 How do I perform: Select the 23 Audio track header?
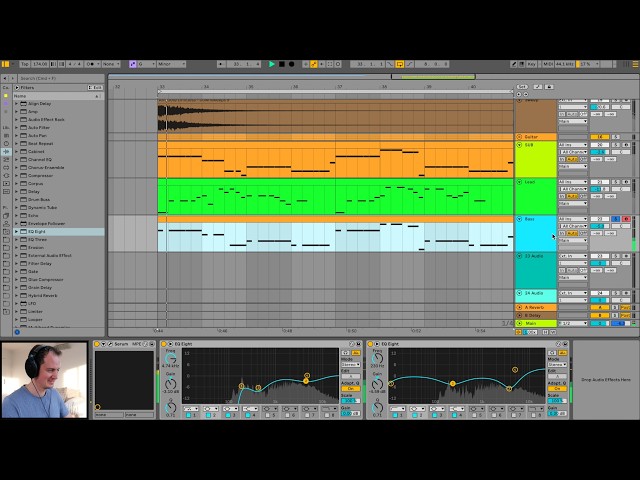pyautogui.click(x=536, y=269)
